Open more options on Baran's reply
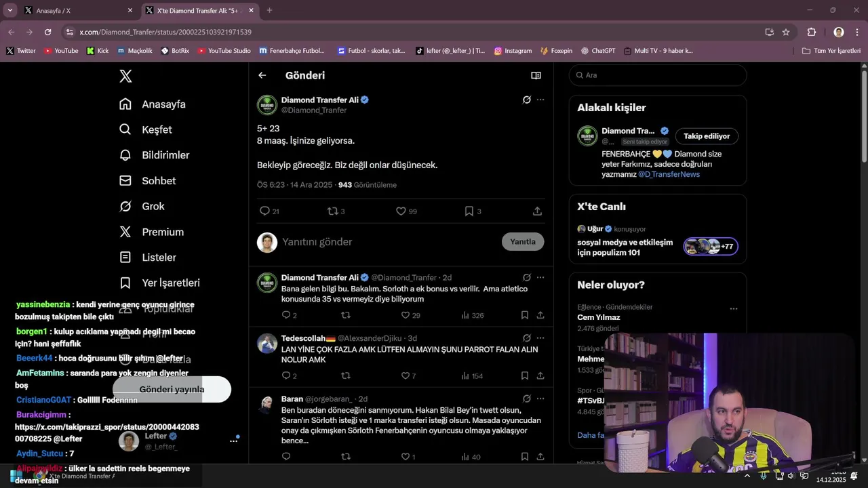868x488 pixels. tap(540, 399)
